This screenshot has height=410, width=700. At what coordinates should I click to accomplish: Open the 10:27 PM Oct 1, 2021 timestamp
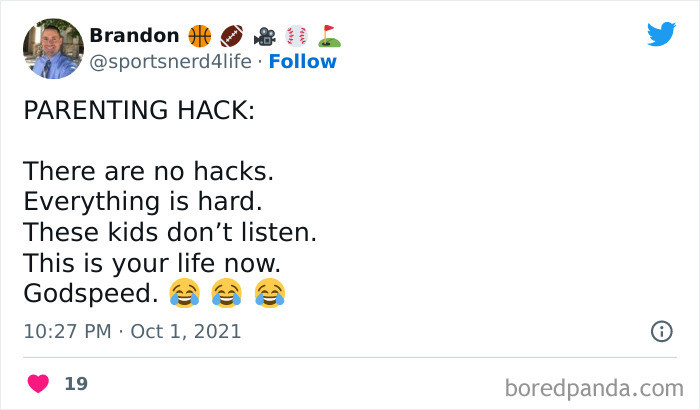132,331
